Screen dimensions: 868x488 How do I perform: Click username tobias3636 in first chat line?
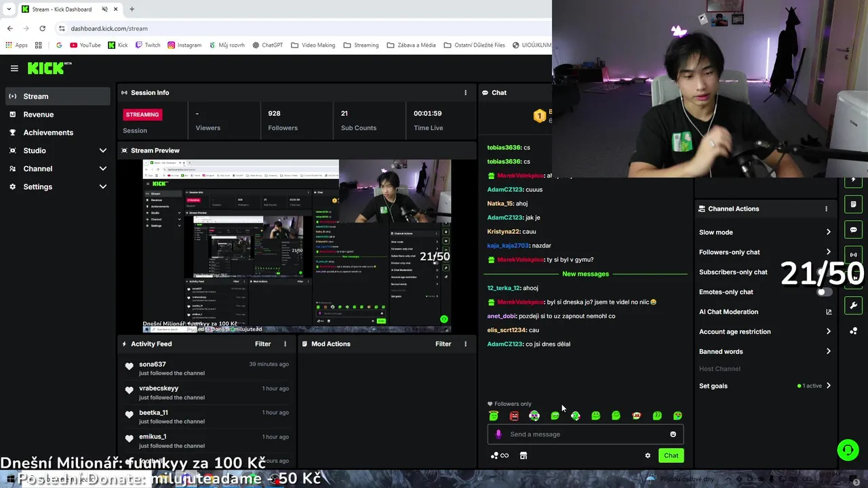503,148
